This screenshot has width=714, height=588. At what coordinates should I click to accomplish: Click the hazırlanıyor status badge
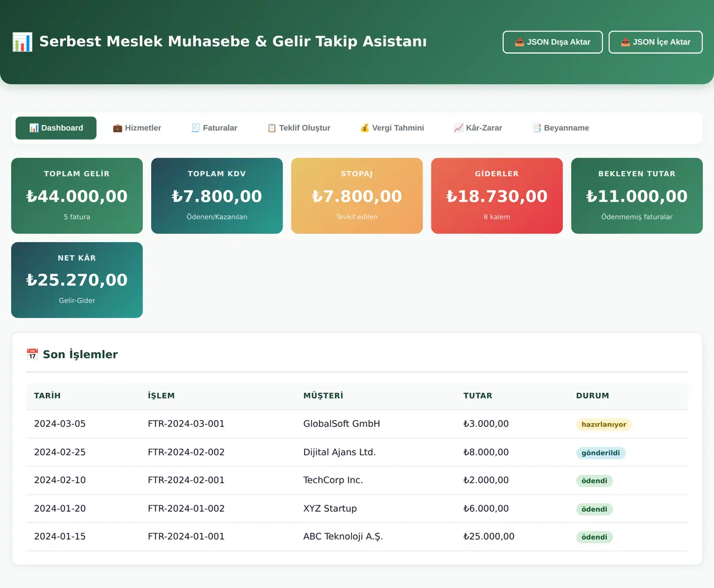[x=604, y=425]
